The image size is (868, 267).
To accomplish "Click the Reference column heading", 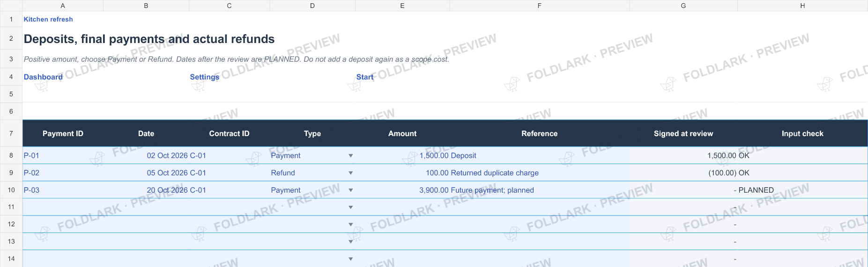I will [x=539, y=133].
